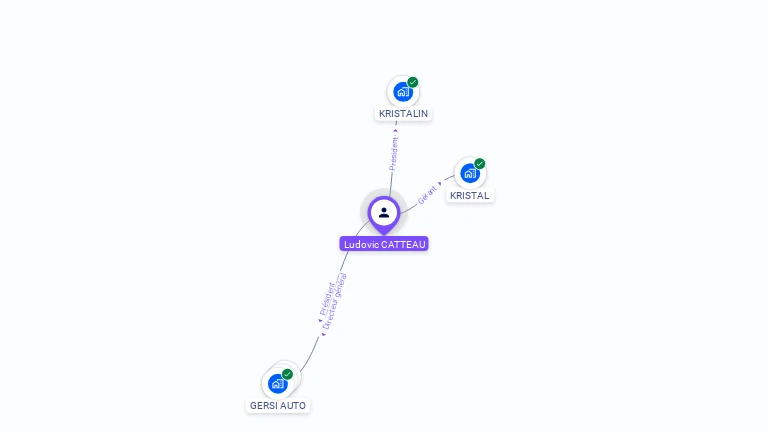Click the edge line connecting Ludovic CATTEAU to KRISTAL
The image size is (768, 432).
[409, 209]
